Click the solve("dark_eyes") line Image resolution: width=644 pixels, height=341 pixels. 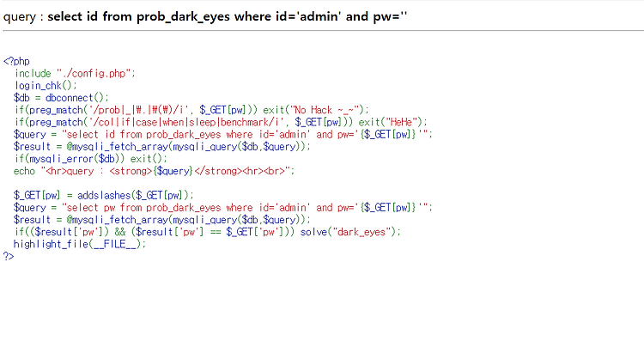point(208,232)
